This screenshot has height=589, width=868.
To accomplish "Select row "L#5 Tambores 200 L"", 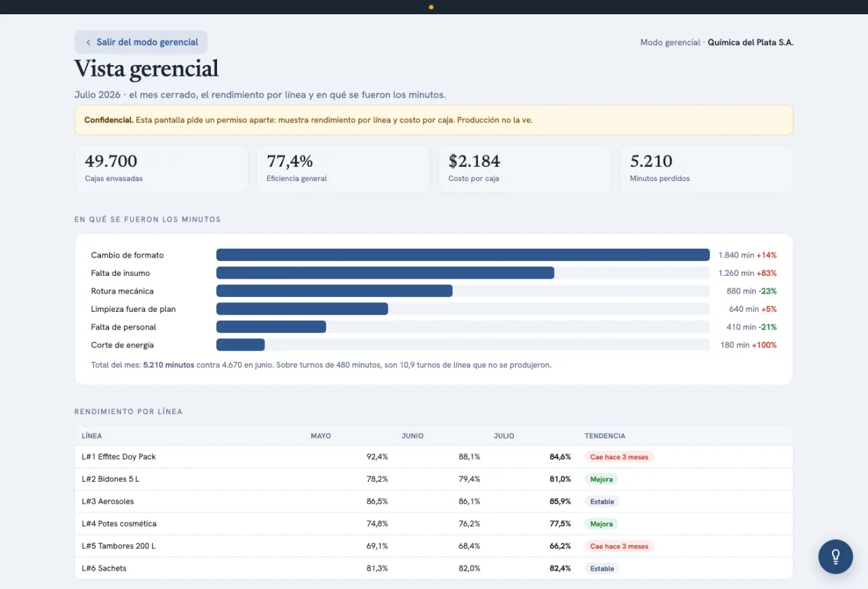I will click(x=434, y=546).
